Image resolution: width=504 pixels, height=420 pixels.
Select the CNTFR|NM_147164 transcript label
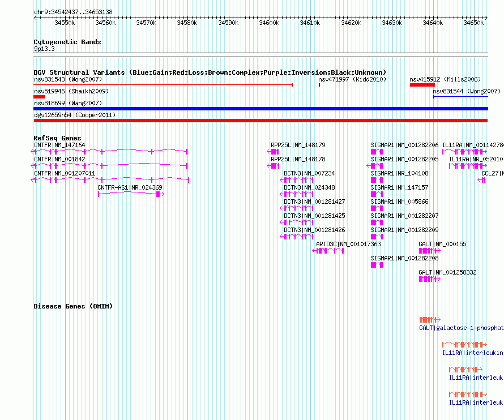(59, 145)
